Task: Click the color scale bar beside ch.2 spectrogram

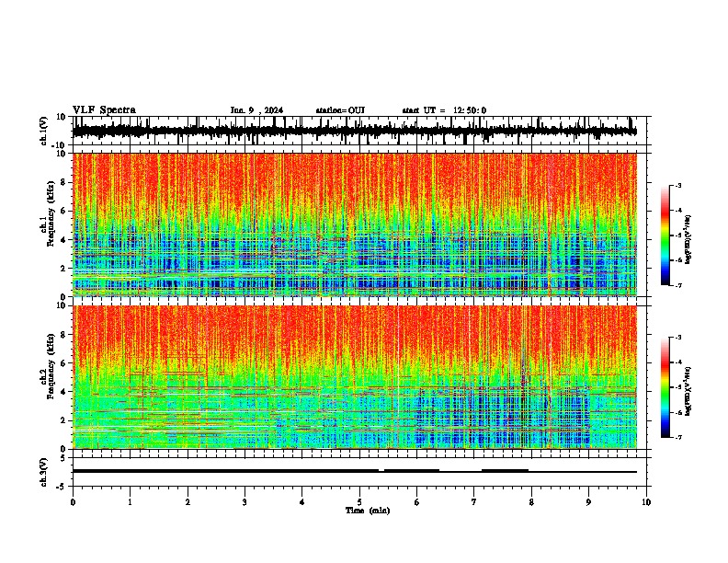Action: pyautogui.click(x=665, y=387)
